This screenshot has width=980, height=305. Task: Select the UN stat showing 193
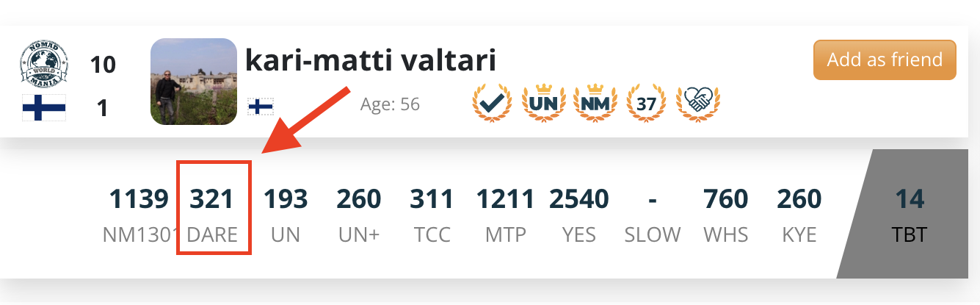[286, 214]
